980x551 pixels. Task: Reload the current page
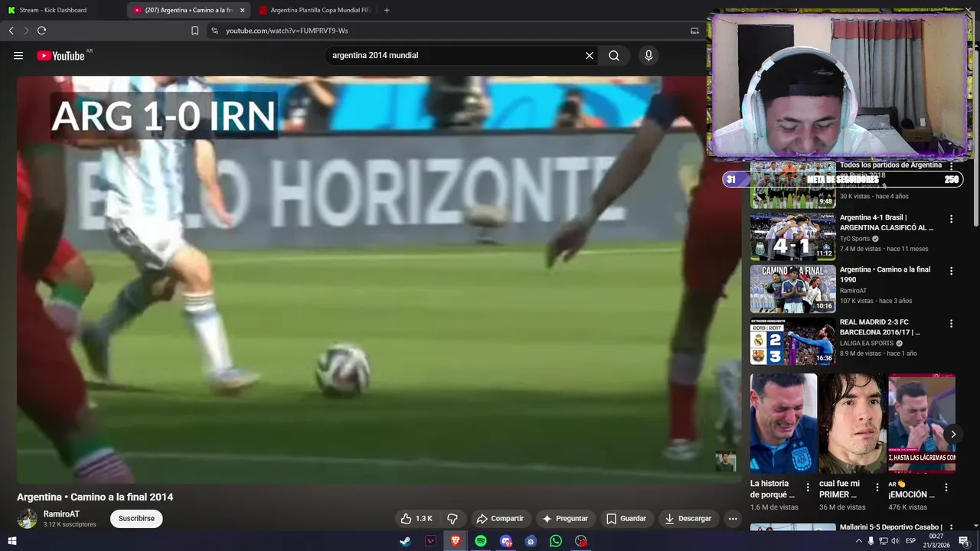tap(41, 31)
